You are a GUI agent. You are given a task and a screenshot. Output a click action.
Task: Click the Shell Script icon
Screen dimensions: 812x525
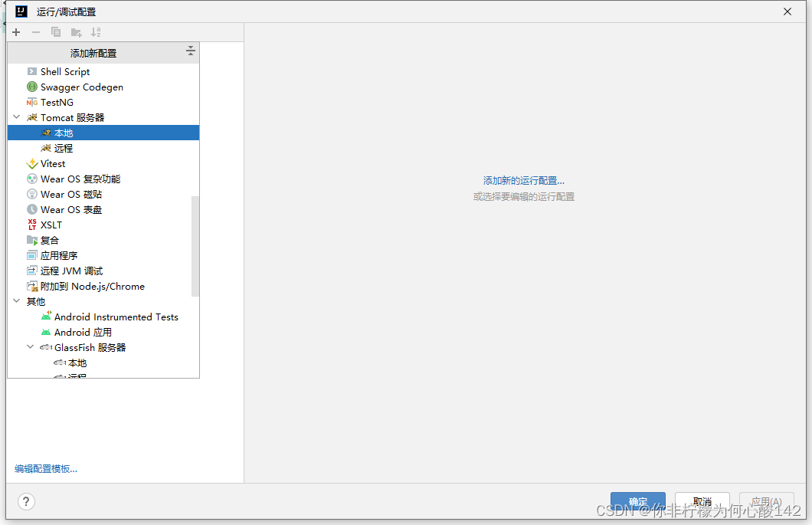click(32, 71)
